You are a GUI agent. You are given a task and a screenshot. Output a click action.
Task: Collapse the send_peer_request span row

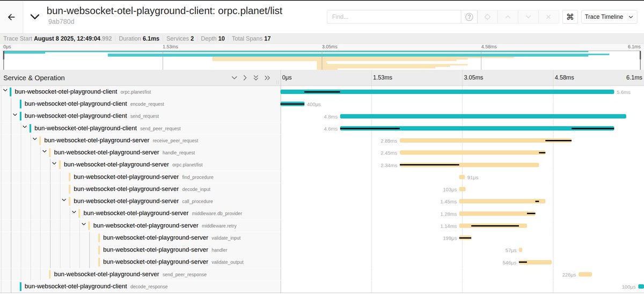(x=25, y=128)
